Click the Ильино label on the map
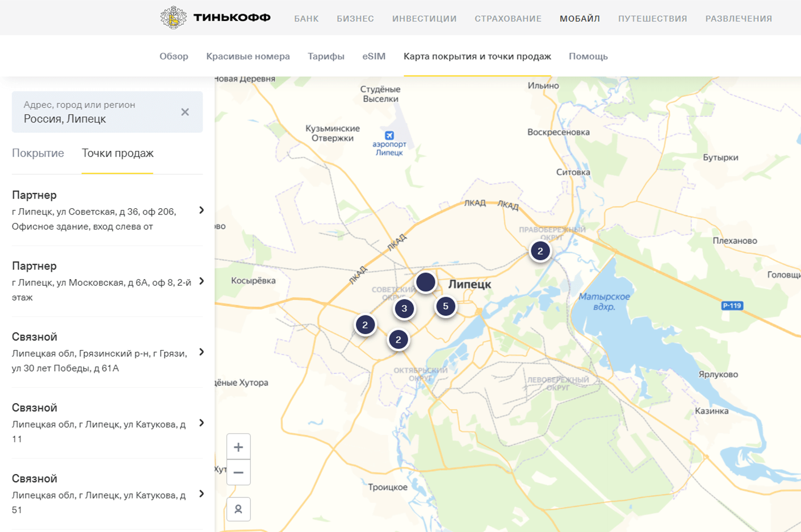 (543, 86)
